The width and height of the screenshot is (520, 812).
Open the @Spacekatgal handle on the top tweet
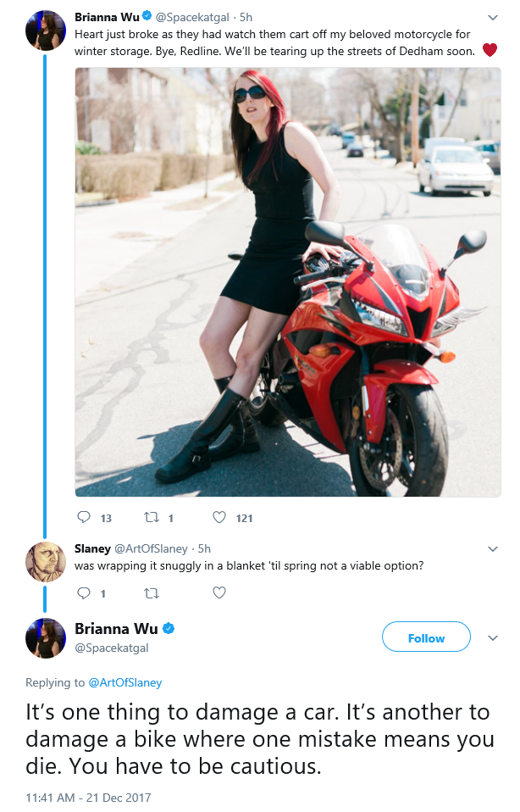click(x=192, y=17)
